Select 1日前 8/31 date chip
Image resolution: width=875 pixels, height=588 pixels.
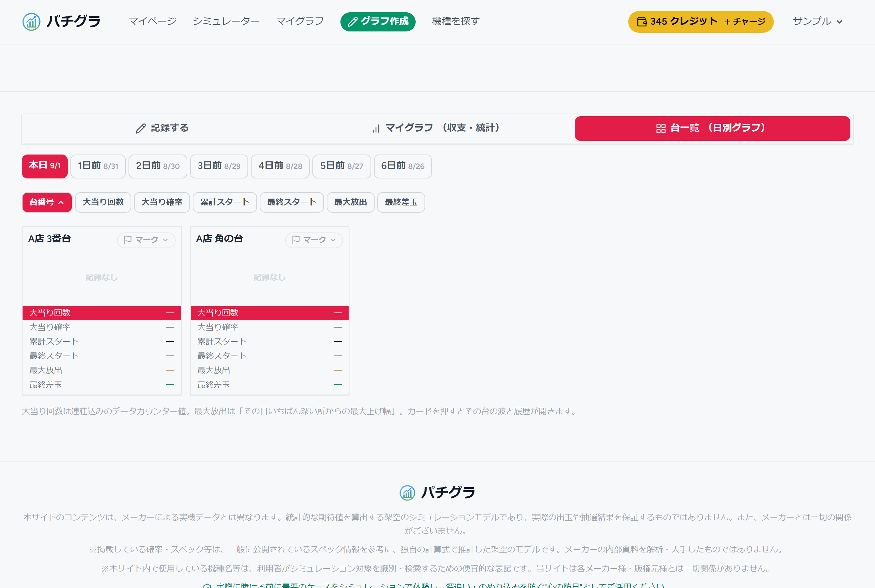98,166
